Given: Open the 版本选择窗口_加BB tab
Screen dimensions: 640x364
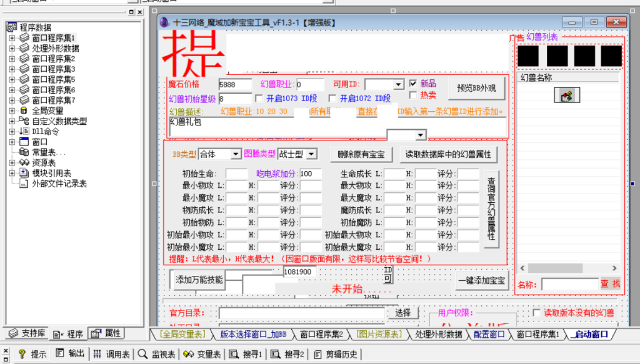Looking at the screenshot, I should 254,334.
